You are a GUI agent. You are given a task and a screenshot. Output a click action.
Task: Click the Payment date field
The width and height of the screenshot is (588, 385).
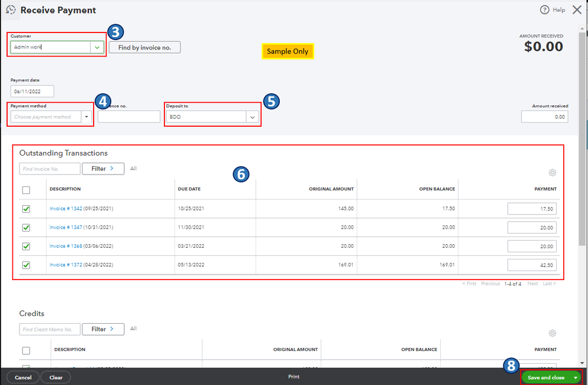32,91
